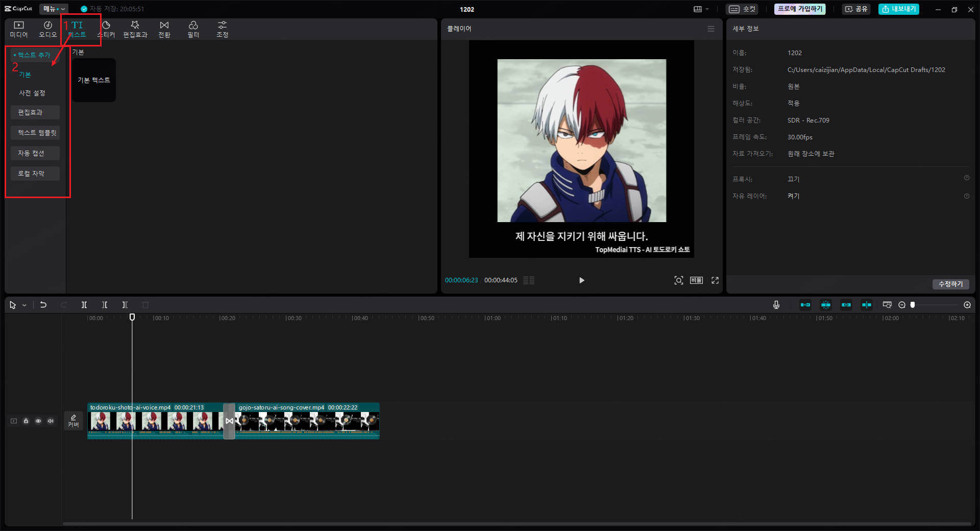Click the preview zoom-to-fit icon
The height and width of the screenshot is (531, 980).
pyautogui.click(x=679, y=280)
